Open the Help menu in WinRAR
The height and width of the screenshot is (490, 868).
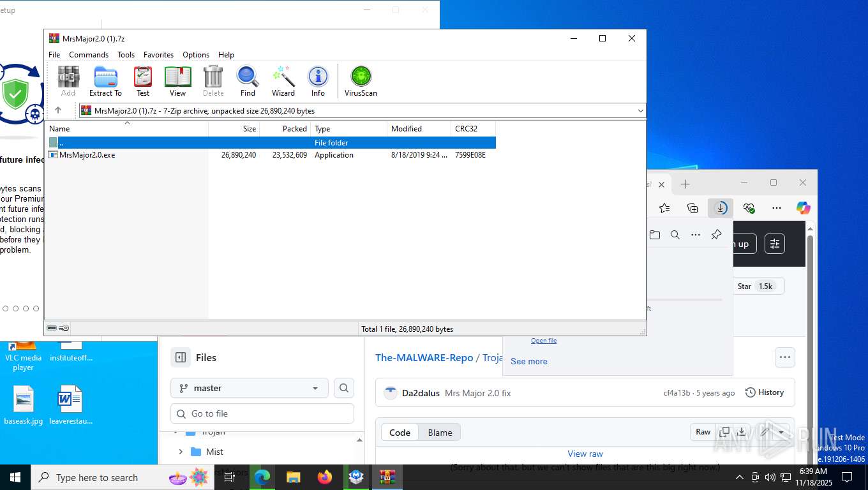coord(226,55)
